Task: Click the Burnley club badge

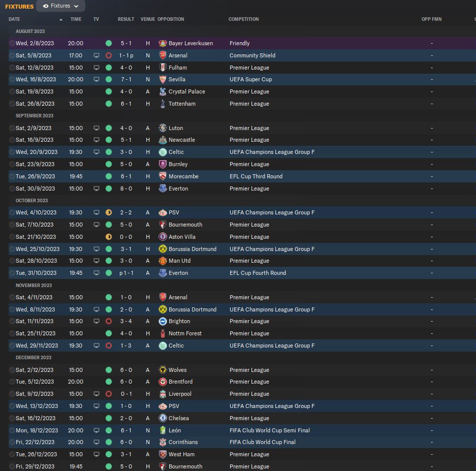Action: pos(163,164)
